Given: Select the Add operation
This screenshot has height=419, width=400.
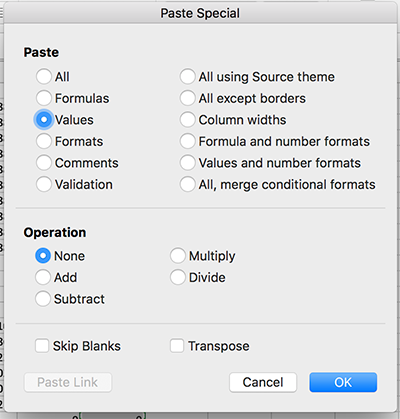Looking at the screenshot, I should point(43,277).
